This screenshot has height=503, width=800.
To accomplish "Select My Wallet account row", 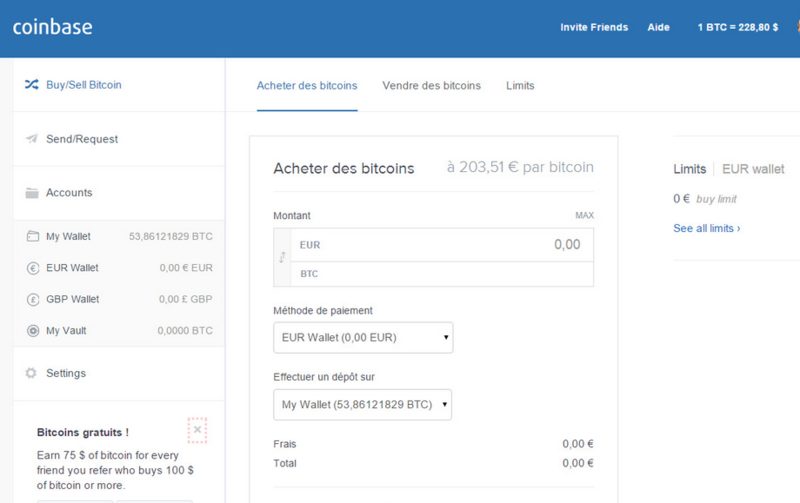I will click(119, 236).
